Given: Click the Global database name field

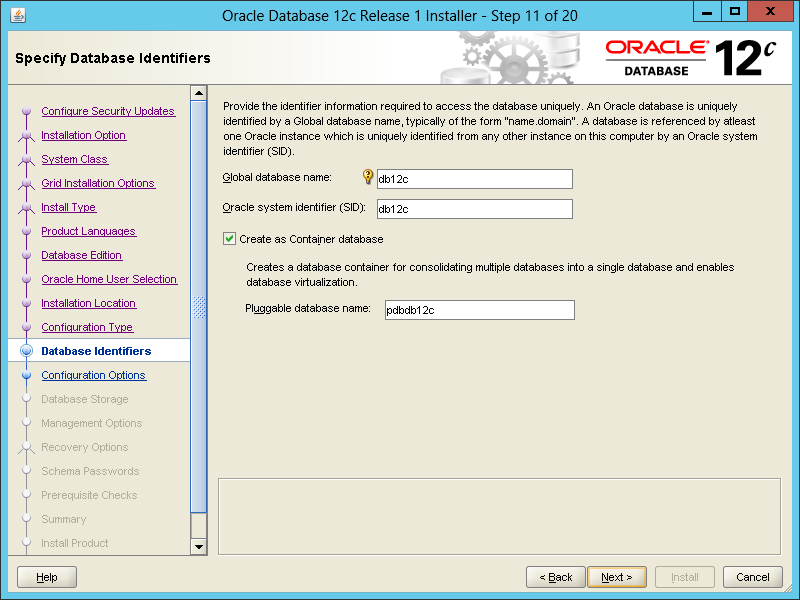Looking at the screenshot, I should click(x=474, y=179).
